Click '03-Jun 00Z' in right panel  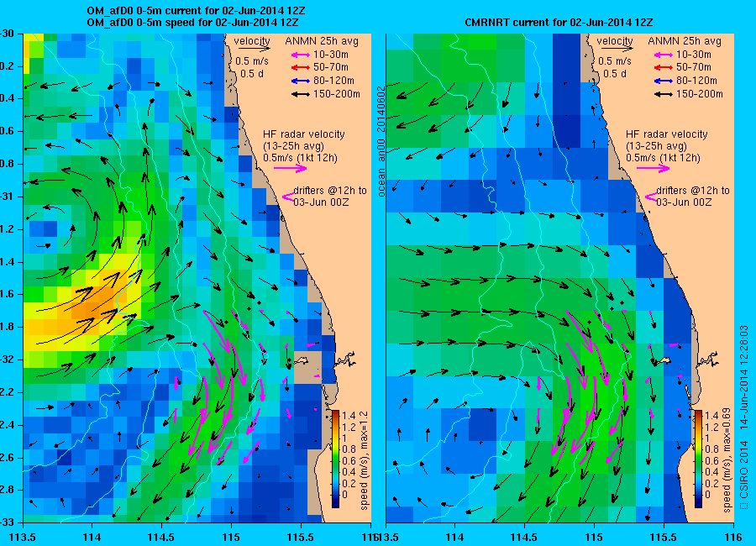tap(684, 202)
